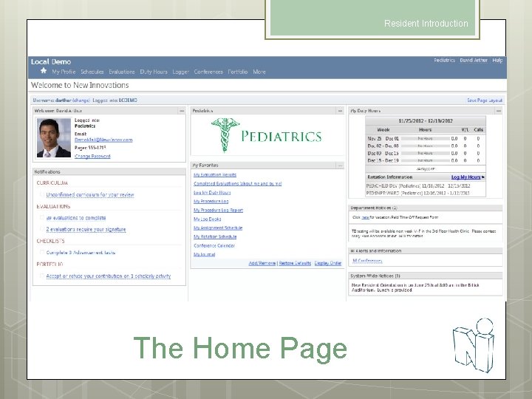Image resolution: width=532 pixels, height=399 pixels.
Task: Click Dec 09 - Dec 15 hours bar
Action: pos(425,154)
